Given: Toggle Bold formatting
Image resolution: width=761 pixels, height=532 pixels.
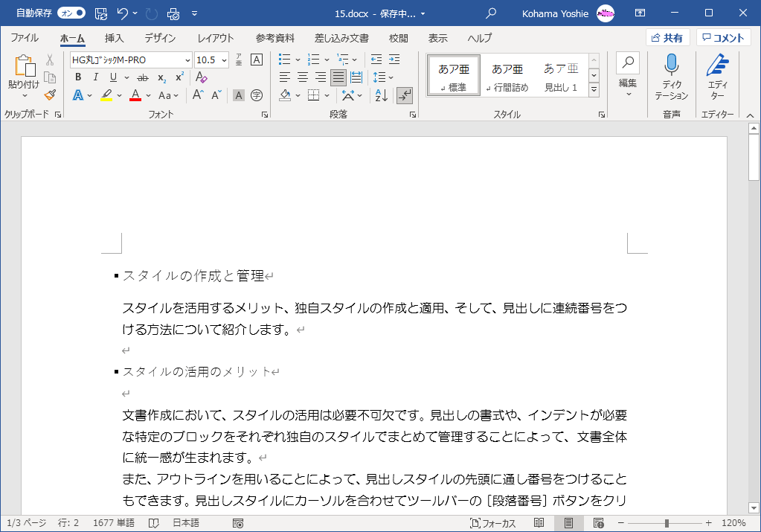Looking at the screenshot, I should point(78,77).
